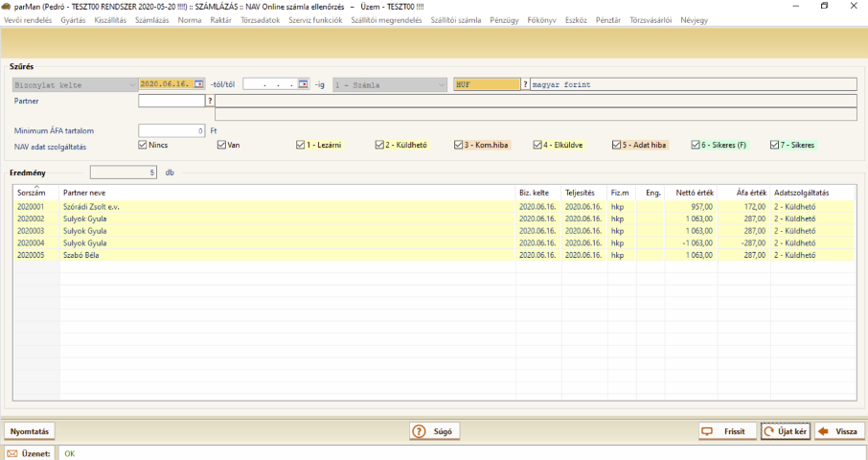Sort by the Biz. kelte column header
The width and height of the screenshot is (868, 460).
[x=538, y=193]
